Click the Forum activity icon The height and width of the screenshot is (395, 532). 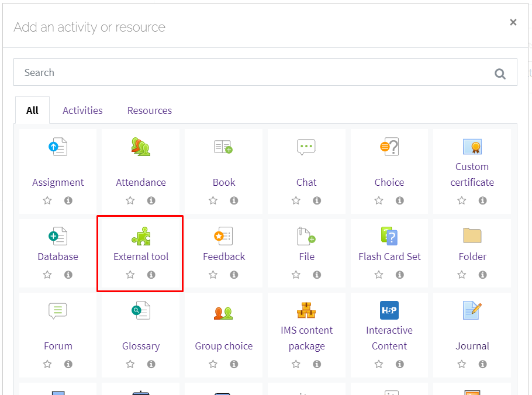58,311
